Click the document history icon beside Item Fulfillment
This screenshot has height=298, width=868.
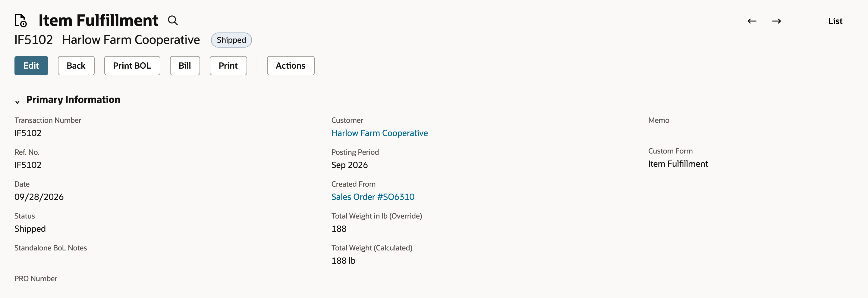(20, 20)
